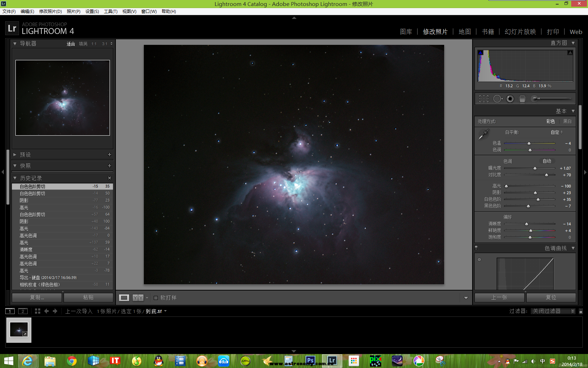Adjust the 曝光度 exposure slider

click(x=535, y=169)
